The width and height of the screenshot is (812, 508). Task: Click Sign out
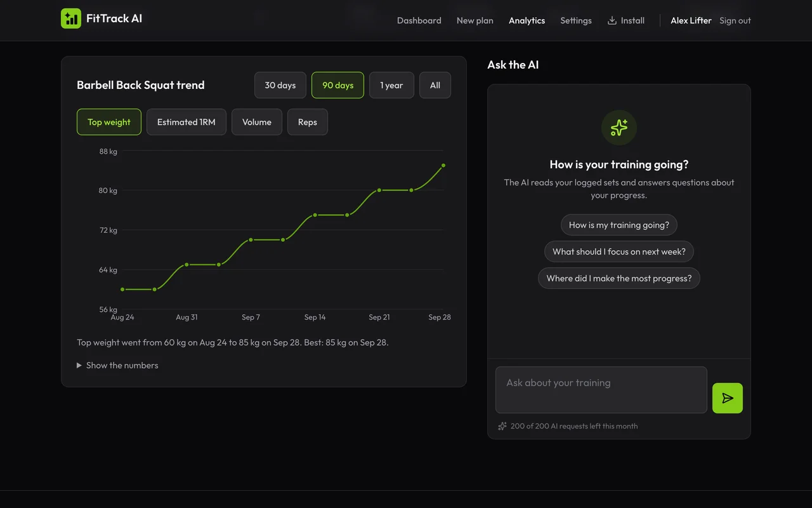pos(735,20)
